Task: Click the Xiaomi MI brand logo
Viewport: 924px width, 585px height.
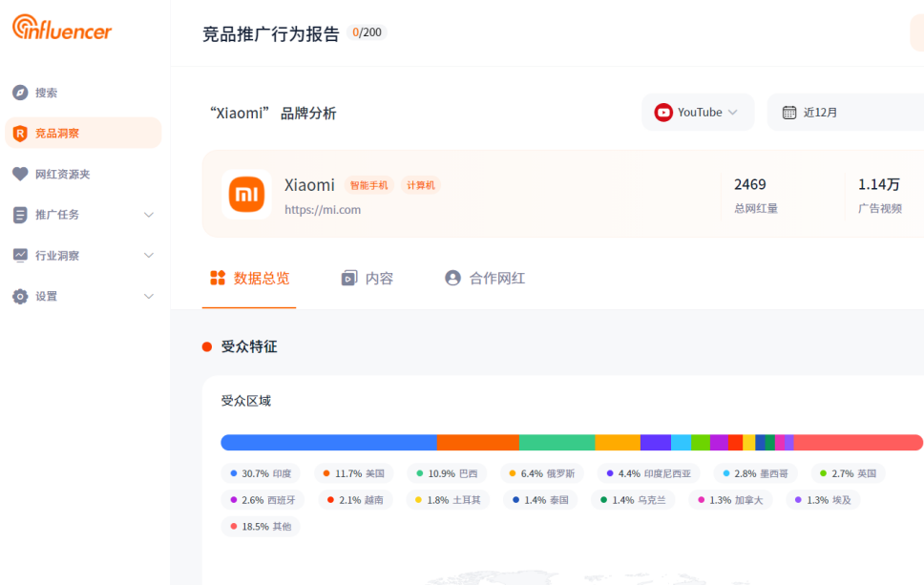Action: (246, 194)
